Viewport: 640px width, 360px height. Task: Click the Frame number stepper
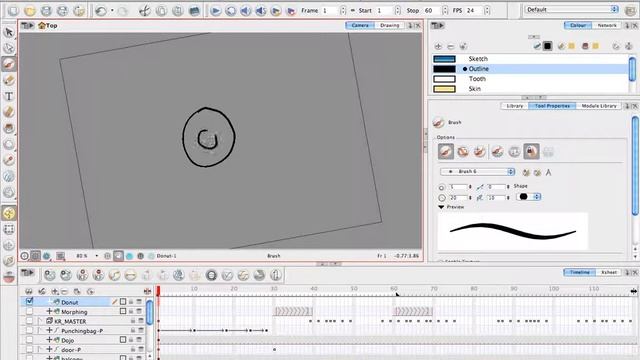tap(343, 11)
